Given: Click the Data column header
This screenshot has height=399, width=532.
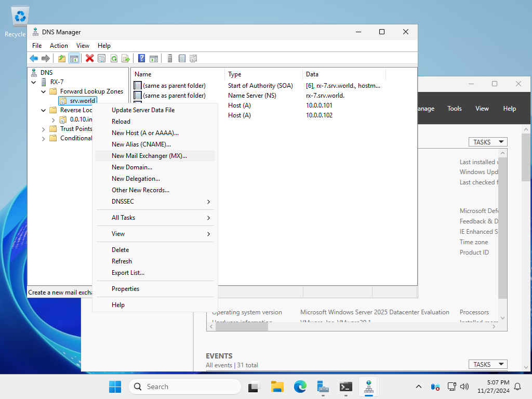Looking at the screenshot, I should [344, 74].
